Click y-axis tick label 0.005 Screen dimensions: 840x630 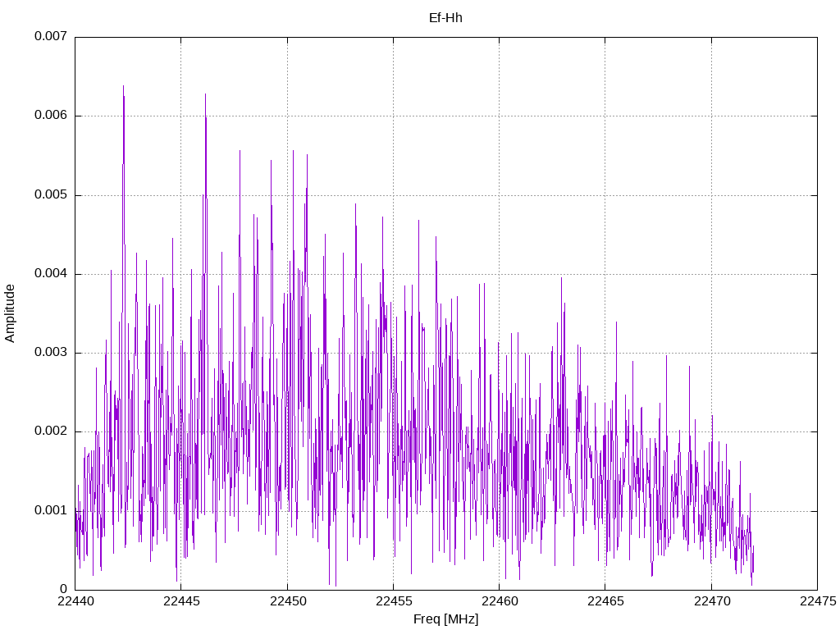(51, 194)
